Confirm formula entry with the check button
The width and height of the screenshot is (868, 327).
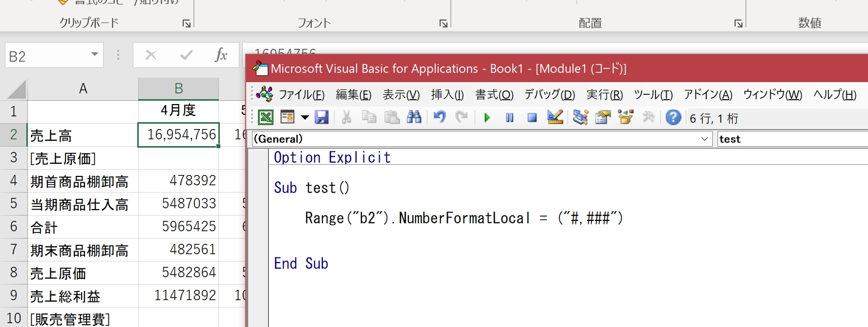click(186, 55)
